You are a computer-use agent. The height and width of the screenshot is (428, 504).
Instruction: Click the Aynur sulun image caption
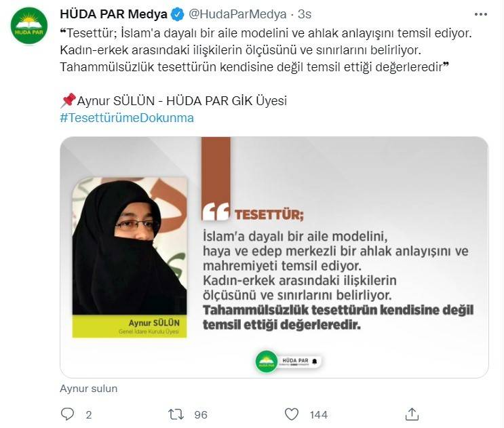click(88, 389)
